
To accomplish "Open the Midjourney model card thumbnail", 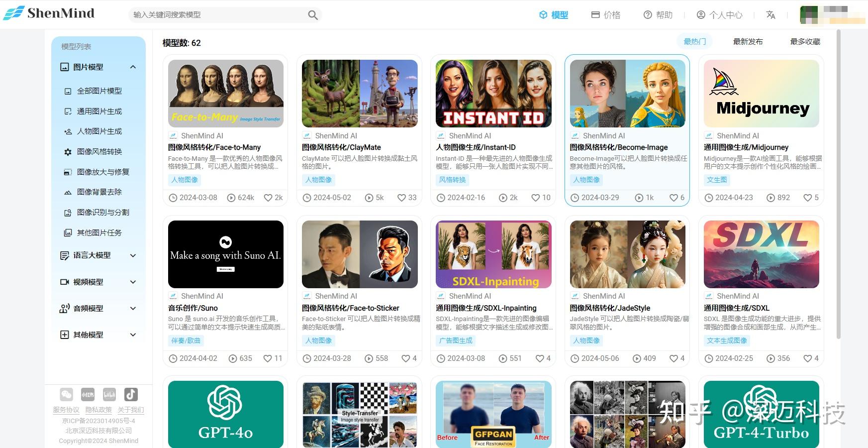I will [761, 93].
